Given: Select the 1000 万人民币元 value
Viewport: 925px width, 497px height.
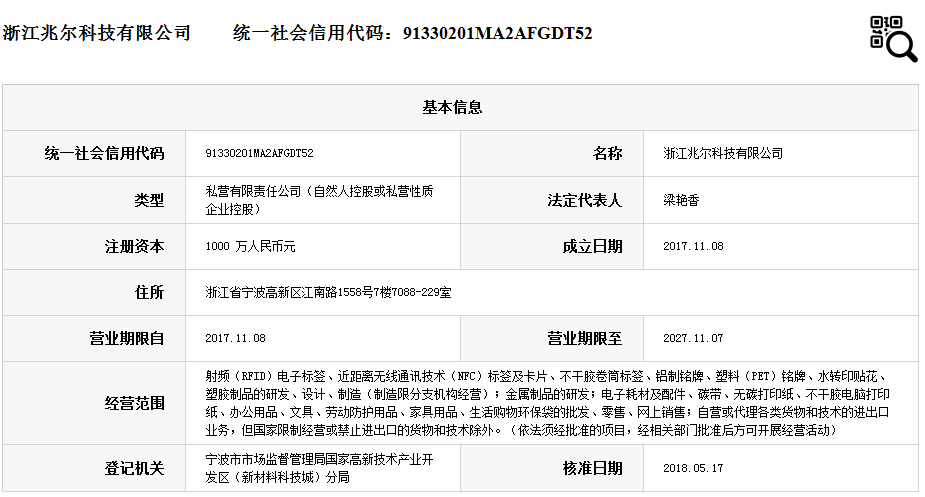Looking at the screenshot, I should tap(250, 246).
